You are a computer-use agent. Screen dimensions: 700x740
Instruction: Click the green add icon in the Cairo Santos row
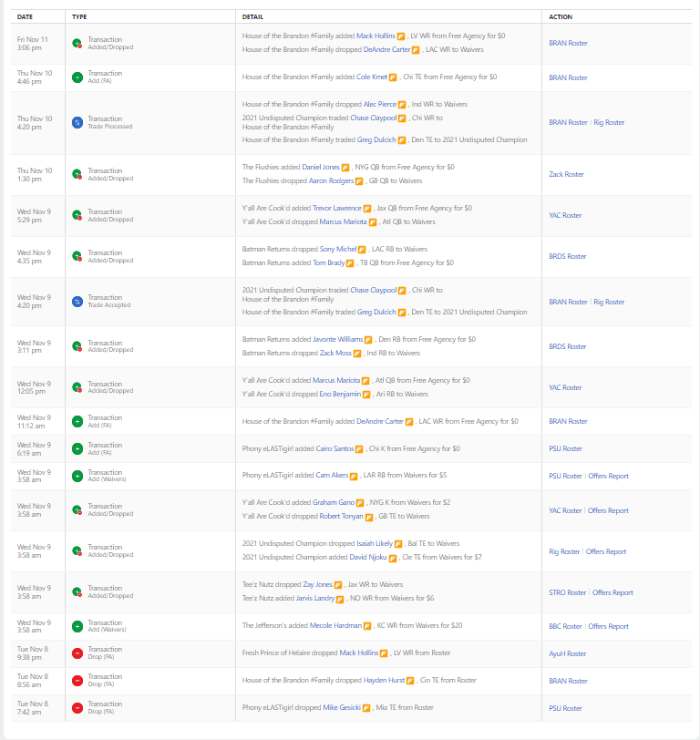tap(77, 448)
